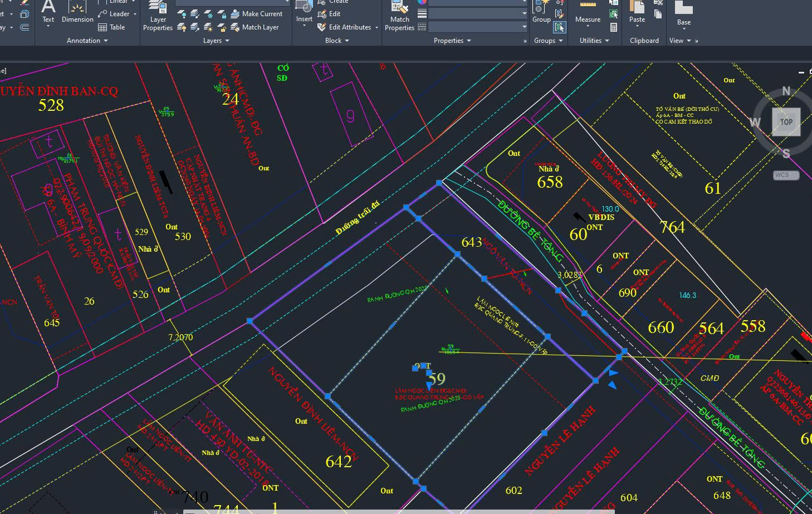The width and height of the screenshot is (812, 514).
Task: Click the Quick Calculator icon in Utilities
Action: point(614,27)
